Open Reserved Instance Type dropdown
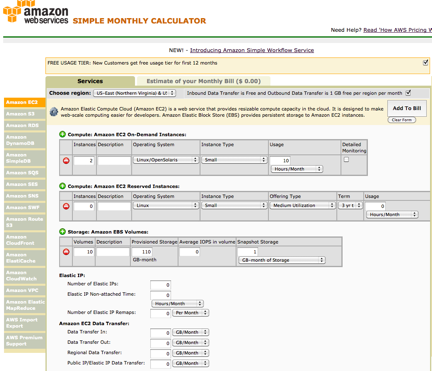 click(x=234, y=205)
